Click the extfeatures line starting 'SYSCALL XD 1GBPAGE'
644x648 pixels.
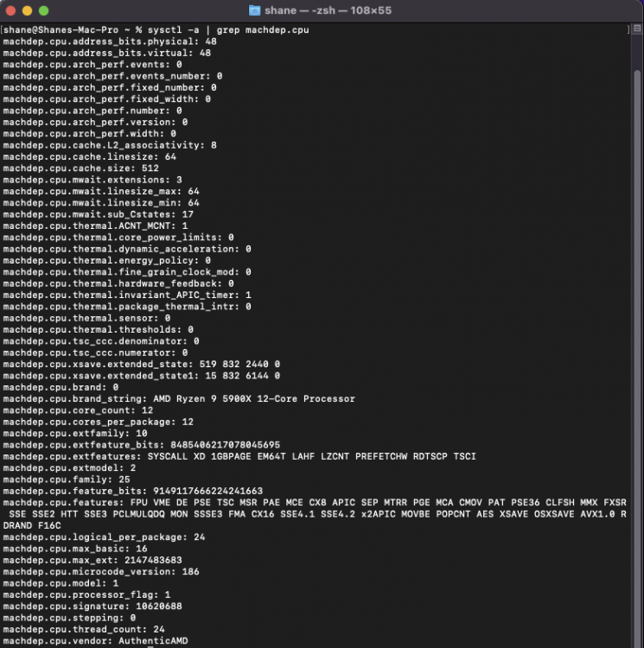pyautogui.click(x=239, y=457)
